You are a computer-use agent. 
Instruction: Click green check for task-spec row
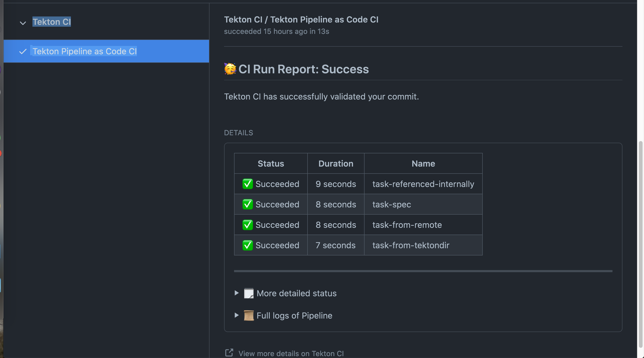click(x=247, y=204)
